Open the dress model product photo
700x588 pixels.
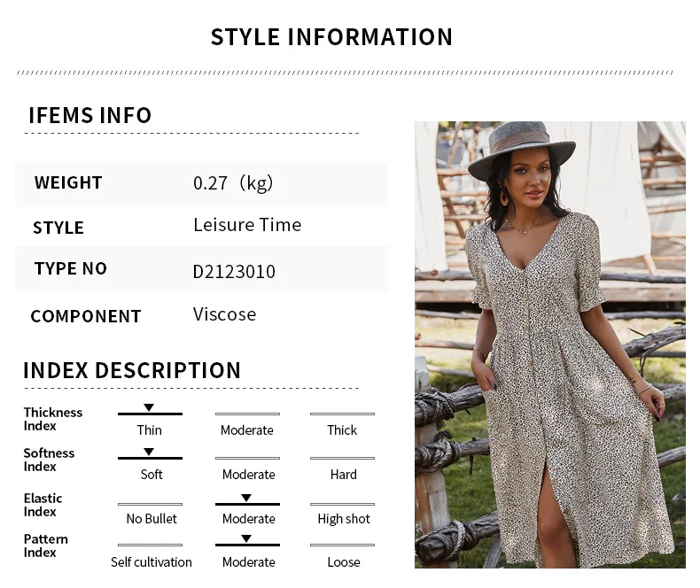(x=549, y=344)
